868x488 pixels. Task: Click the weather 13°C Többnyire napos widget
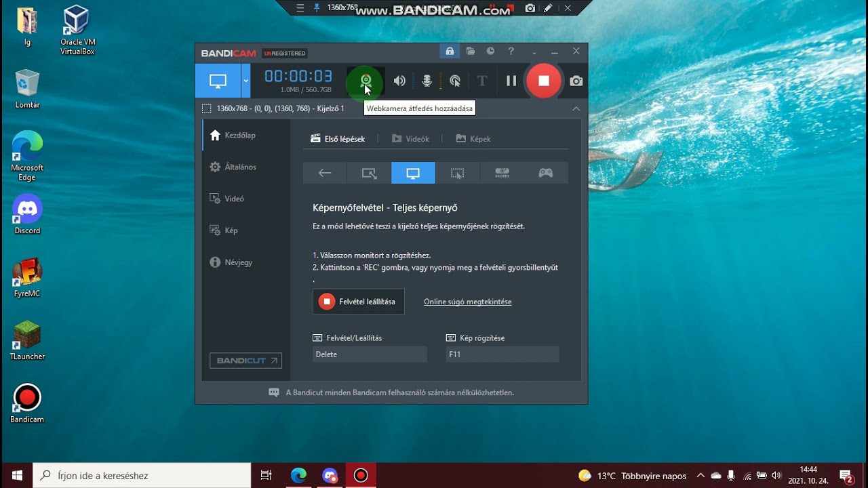[x=632, y=476]
